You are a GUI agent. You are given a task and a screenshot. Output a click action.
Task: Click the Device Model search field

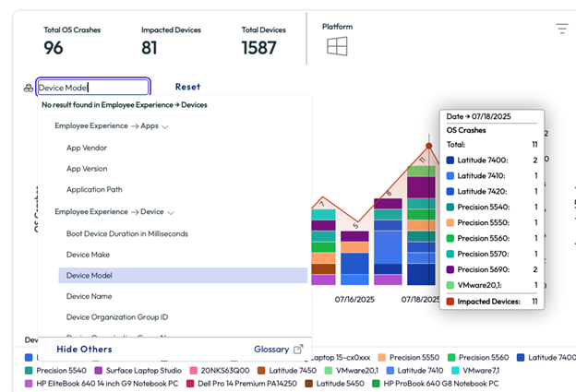pyautogui.click(x=93, y=88)
